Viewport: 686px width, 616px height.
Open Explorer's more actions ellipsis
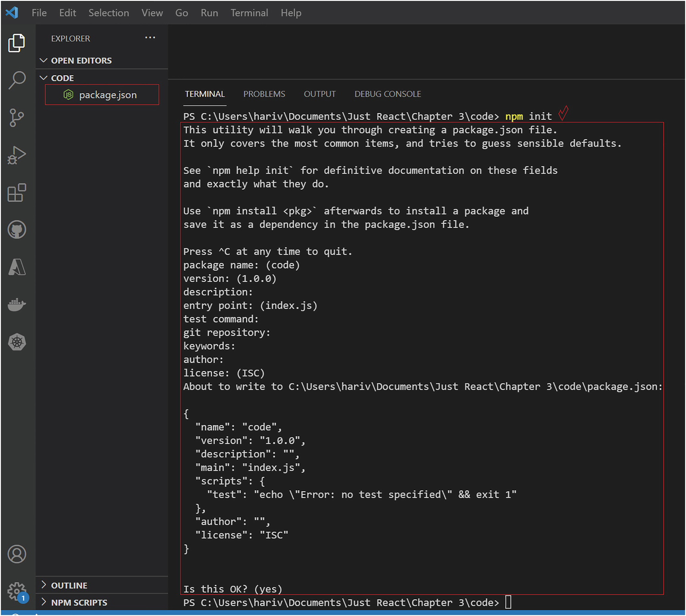point(150,38)
